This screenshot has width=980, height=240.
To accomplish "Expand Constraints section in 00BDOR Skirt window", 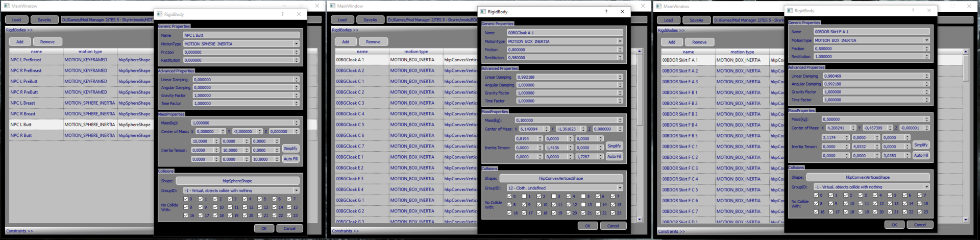I will click(671, 231).
